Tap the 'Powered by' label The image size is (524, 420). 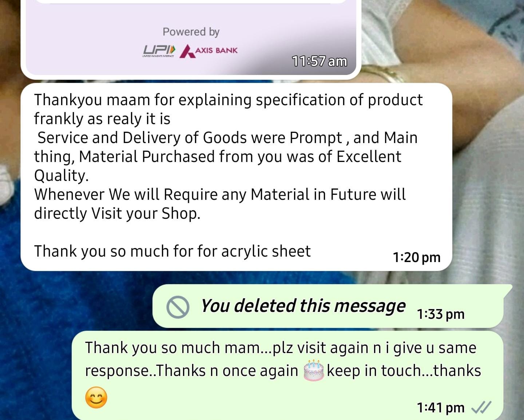tap(191, 32)
